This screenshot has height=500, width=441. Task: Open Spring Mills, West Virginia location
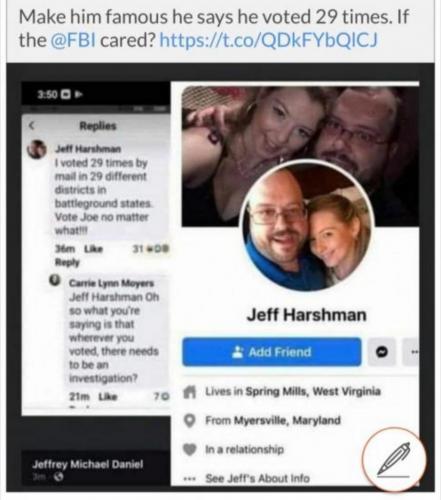(313, 391)
